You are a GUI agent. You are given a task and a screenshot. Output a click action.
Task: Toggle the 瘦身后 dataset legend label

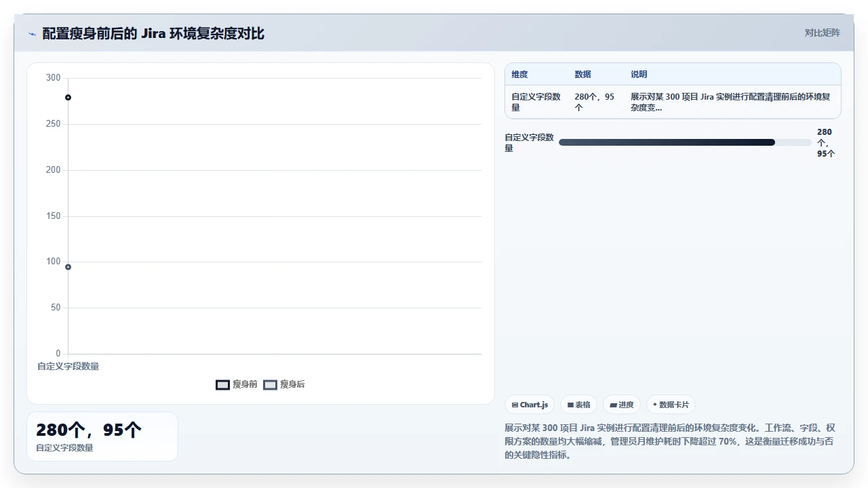point(292,384)
